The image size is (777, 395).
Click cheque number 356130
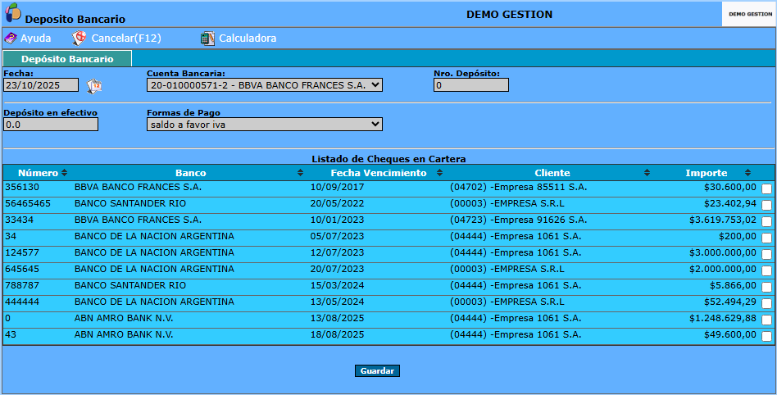pyautogui.click(x=22, y=187)
